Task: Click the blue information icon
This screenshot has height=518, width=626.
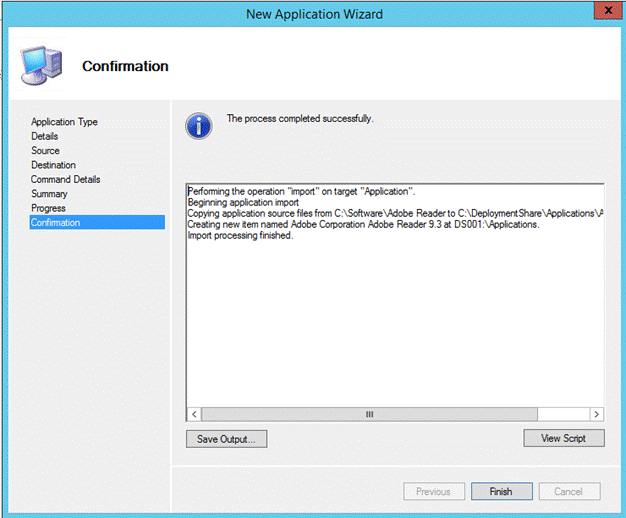Action: tap(199, 125)
